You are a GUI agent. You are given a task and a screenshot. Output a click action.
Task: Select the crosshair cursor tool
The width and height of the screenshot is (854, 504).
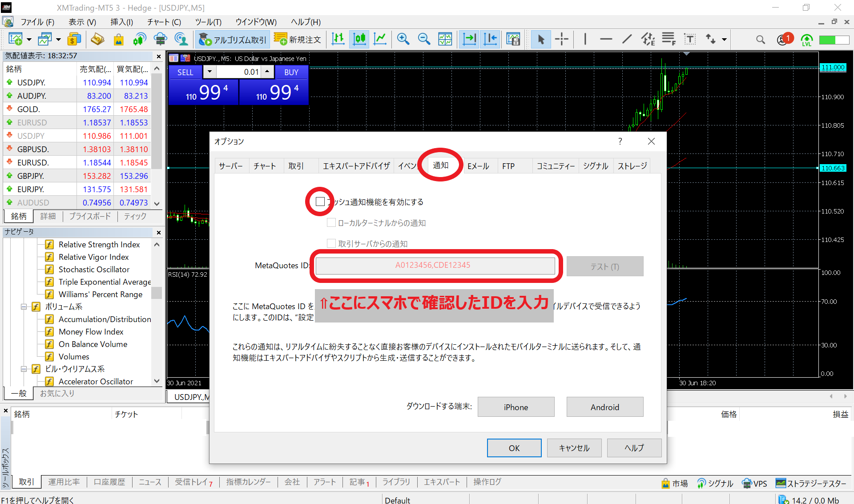pyautogui.click(x=562, y=40)
